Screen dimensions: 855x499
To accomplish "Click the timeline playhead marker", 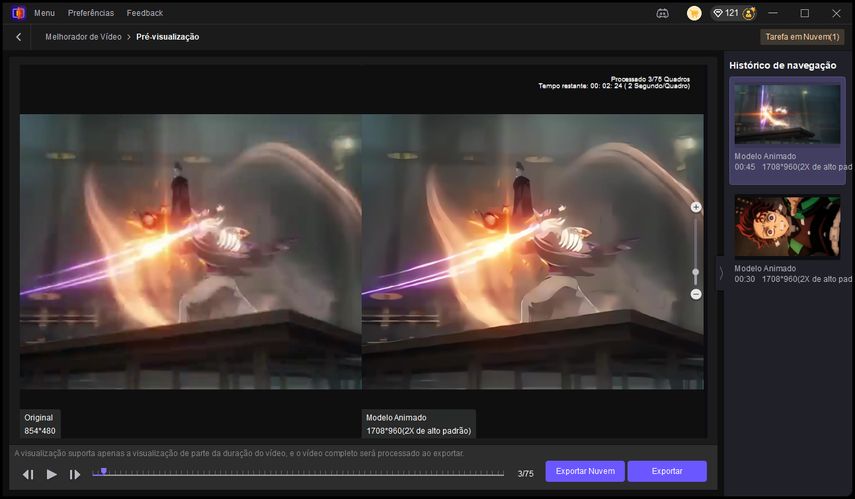I will coord(104,472).
